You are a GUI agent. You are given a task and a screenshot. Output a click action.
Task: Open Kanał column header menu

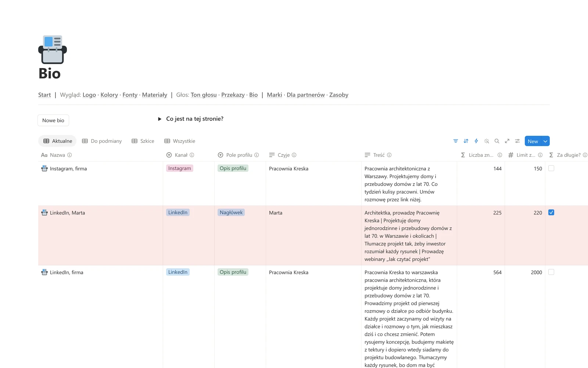pyautogui.click(x=180, y=155)
